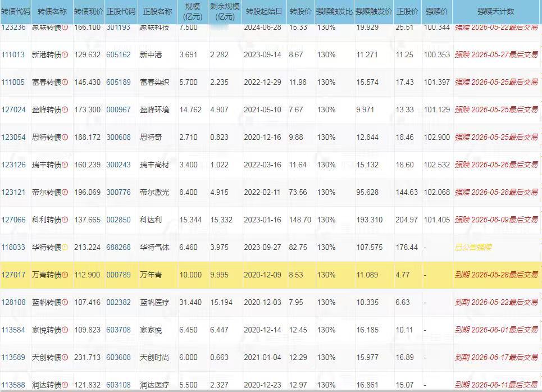Open stock code 603108 link
Image resolution: width=542 pixels, height=392 pixels.
(x=119, y=385)
